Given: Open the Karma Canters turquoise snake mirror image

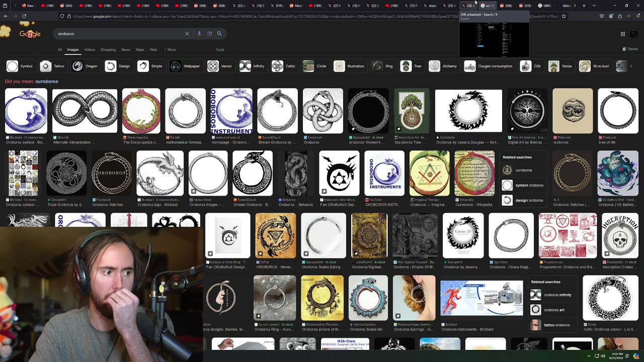Looking at the screenshot, I should coord(368,298).
